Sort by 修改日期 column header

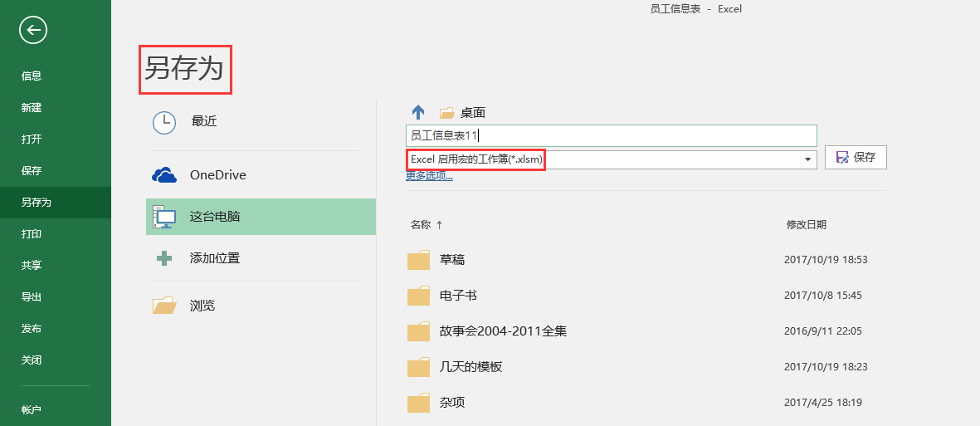pyautogui.click(x=807, y=224)
